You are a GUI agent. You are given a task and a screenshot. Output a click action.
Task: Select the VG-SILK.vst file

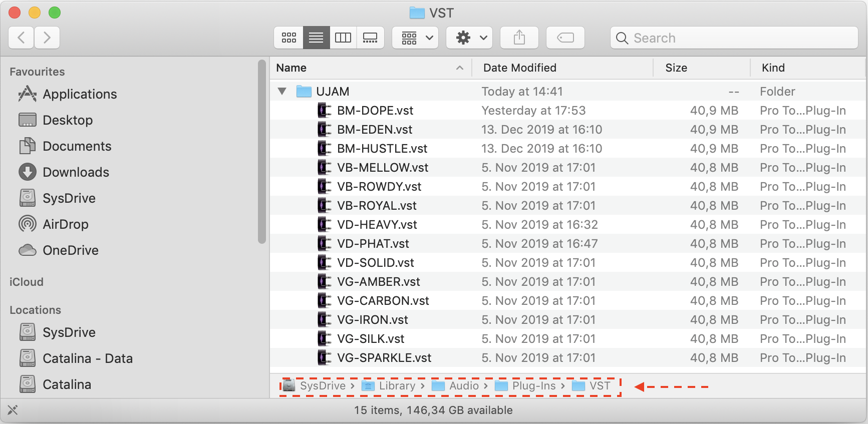(x=567, y=338)
